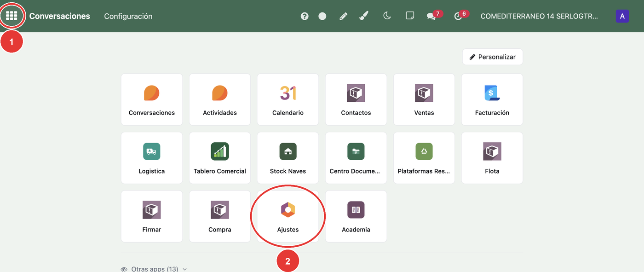Toggle dark mode moon icon
The height and width of the screenshot is (272, 644).
pos(387,16)
